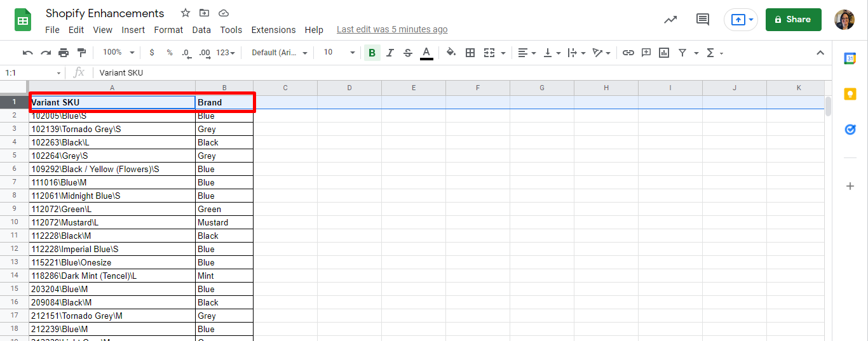The image size is (868, 341).
Task: Toggle Bold formatting off
Action: 372,53
